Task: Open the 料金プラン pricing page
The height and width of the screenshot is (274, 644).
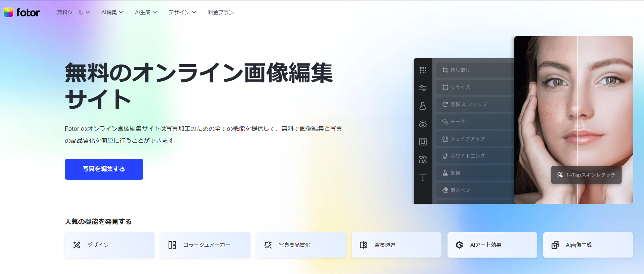Action: click(221, 12)
